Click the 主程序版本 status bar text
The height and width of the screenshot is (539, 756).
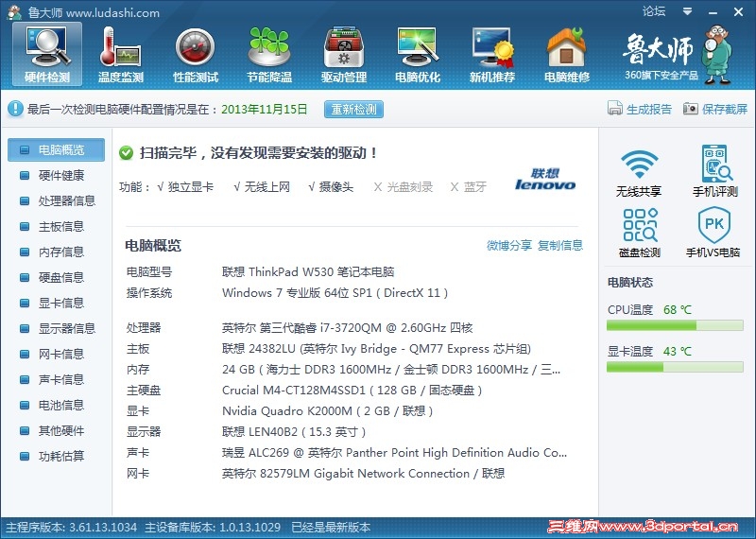71,528
